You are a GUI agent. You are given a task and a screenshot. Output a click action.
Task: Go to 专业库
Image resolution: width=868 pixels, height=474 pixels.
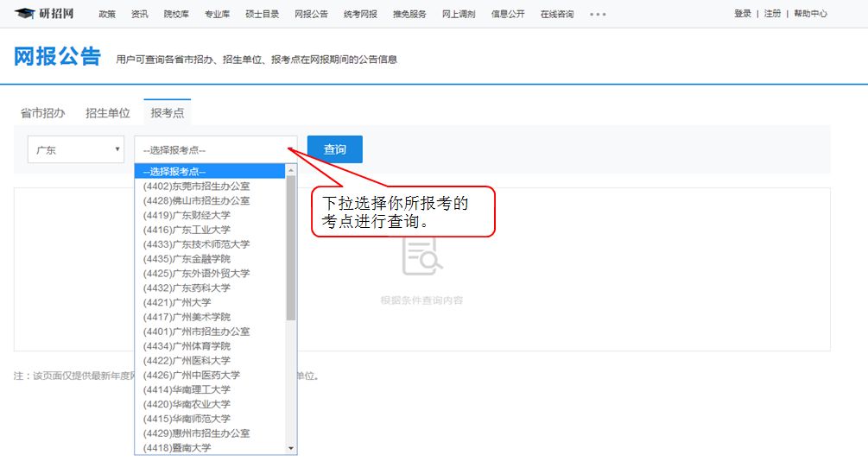click(217, 14)
